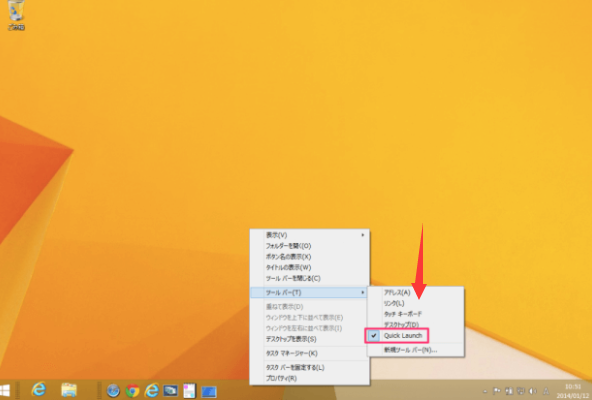Enable the デスクトップ(D) toolbar

pyautogui.click(x=415, y=324)
